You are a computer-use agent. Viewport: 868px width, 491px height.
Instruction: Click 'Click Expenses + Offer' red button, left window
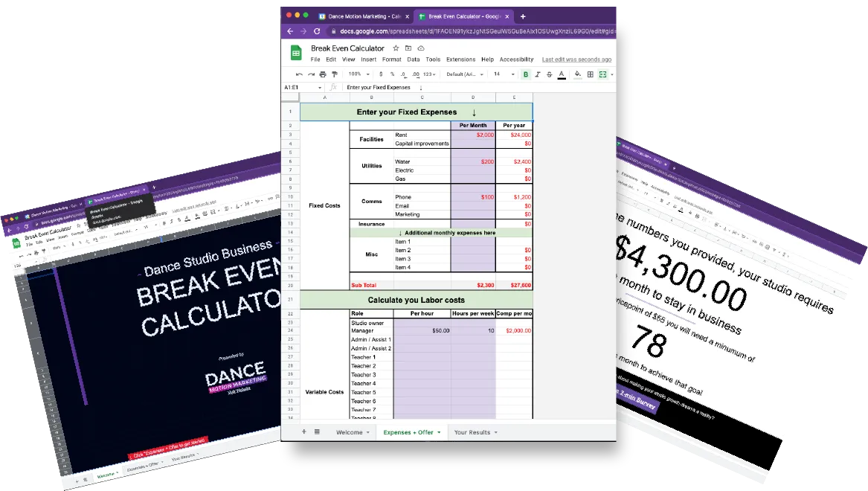coord(169,447)
